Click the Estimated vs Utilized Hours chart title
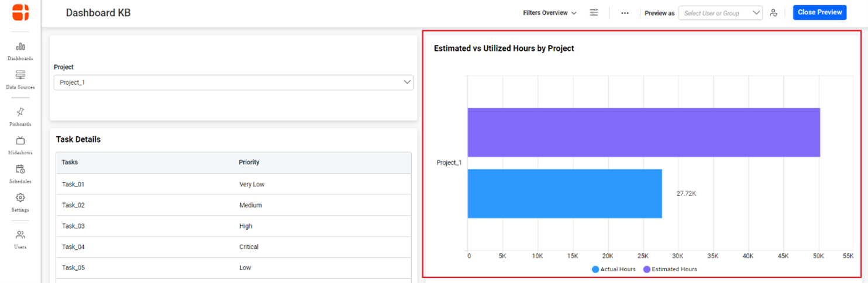Image resolution: width=868 pixels, height=283 pixels. coord(504,49)
